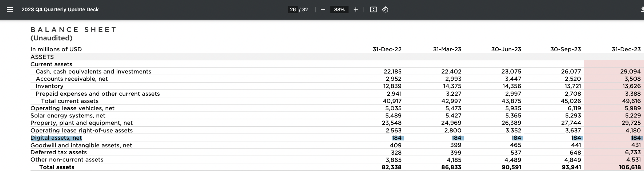644x171 pixels.
Task: Click the 'BALANCE SHEET' heading
Action: [x=73, y=30]
